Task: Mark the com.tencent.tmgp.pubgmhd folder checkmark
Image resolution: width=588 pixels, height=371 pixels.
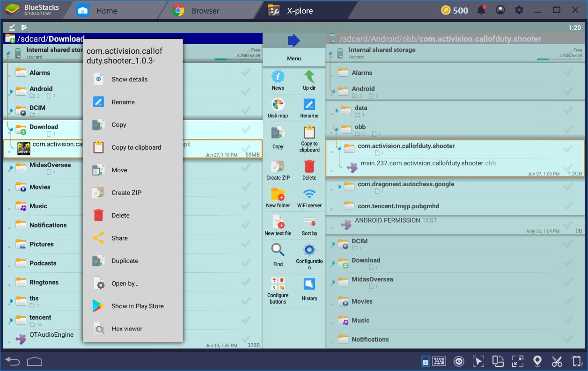Action: [x=568, y=206]
